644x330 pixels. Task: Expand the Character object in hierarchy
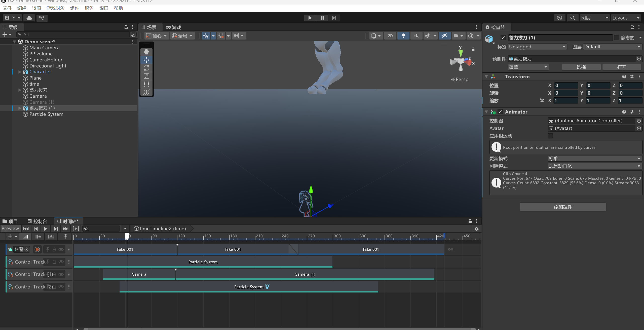tap(20, 72)
